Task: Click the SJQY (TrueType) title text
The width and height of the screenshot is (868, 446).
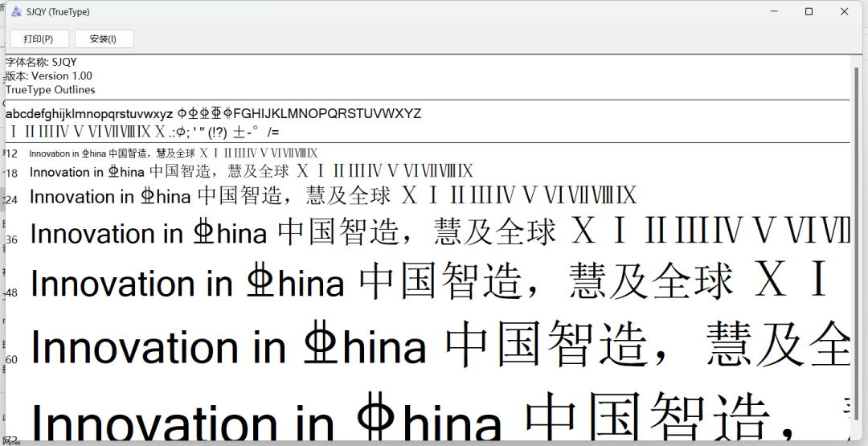Action: pyautogui.click(x=58, y=12)
